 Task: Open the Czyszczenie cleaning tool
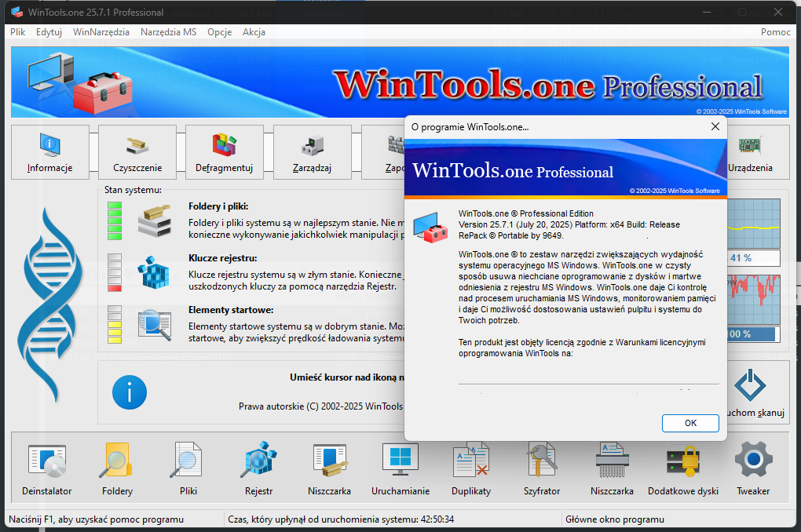tap(137, 152)
